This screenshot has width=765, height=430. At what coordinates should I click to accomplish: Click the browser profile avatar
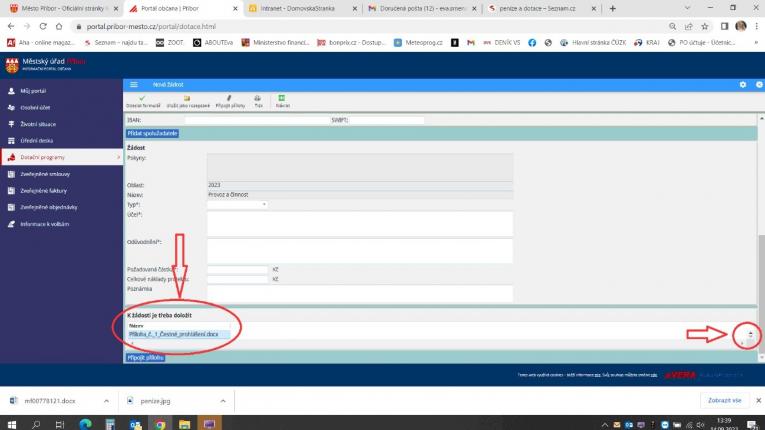point(741,26)
